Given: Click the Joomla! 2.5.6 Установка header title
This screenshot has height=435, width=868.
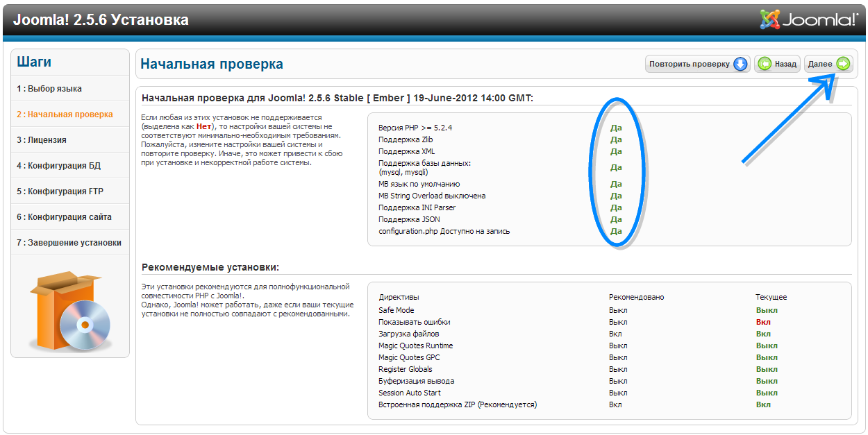Looking at the screenshot, I should pos(101,20).
